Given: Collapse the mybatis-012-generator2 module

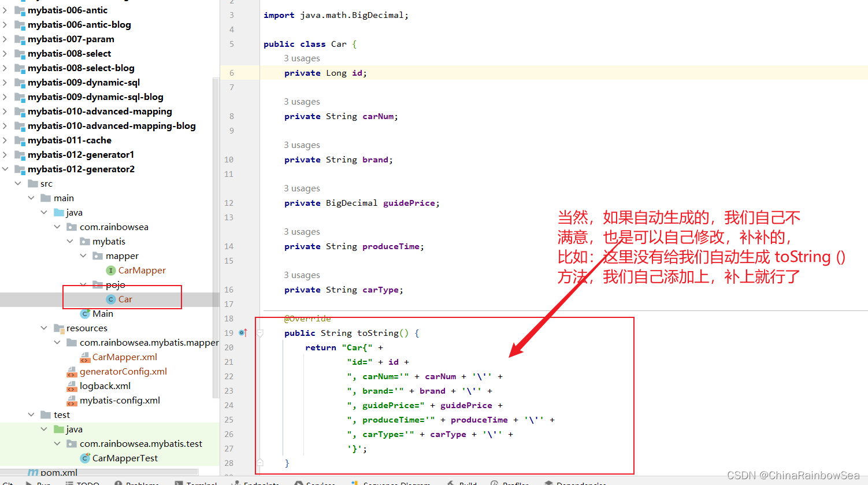Looking at the screenshot, I should point(5,169).
